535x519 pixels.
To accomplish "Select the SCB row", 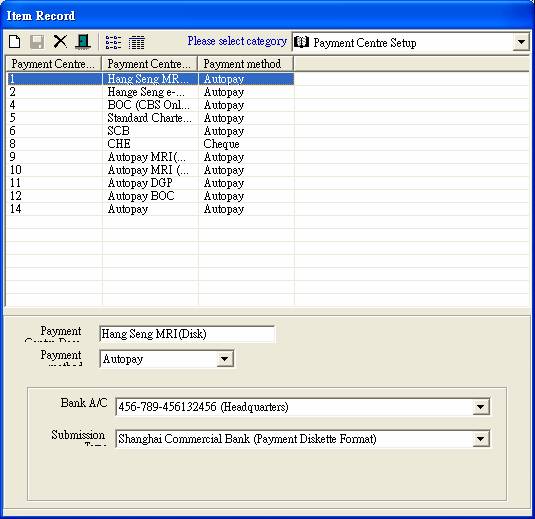I will (x=150, y=131).
